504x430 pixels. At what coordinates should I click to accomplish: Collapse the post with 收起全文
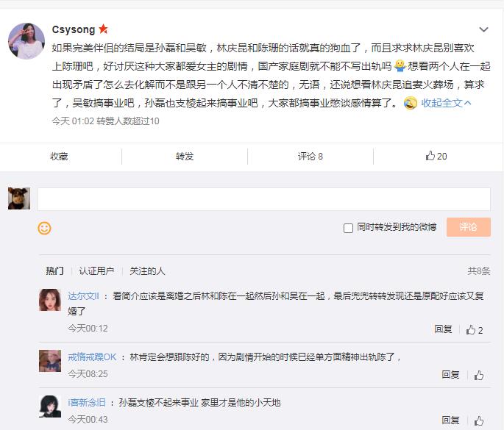tap(446, 103)
